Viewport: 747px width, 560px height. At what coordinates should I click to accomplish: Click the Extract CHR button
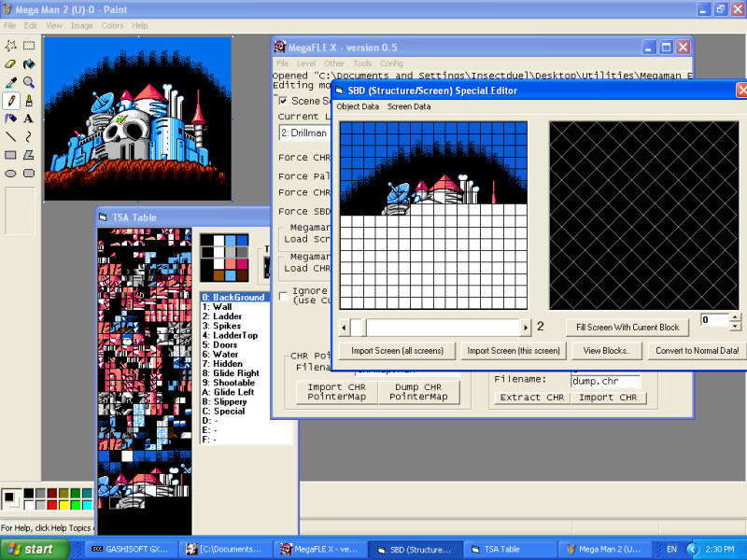[x=532, y=398]
